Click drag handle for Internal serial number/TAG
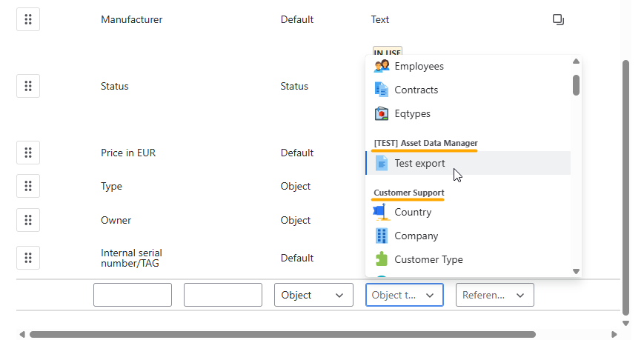Image resolution: width=644 pixels, height=340 pixels. (28, 258)
